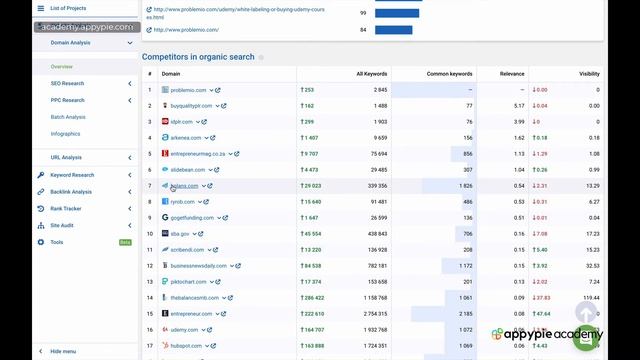Open Batch Analysis in the sidebar
Image resolution: width=640 pixels, height=360 pixels.
click(x=68, y=117)
